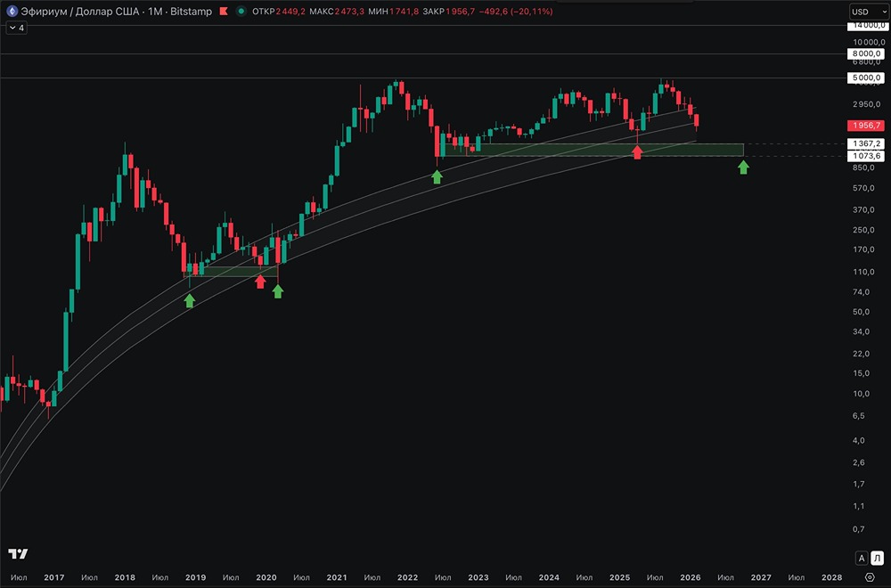Viewport: 891px width, 588px height.
Task: Click the 2023 label on the time axis
Action: pos(478,577)
